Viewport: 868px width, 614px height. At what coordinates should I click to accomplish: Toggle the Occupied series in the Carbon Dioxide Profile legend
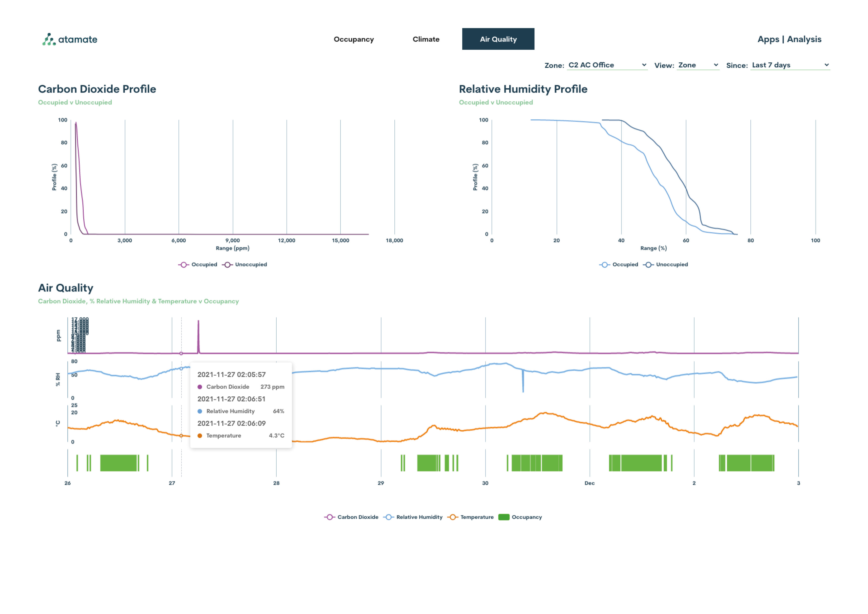(198, 264)
